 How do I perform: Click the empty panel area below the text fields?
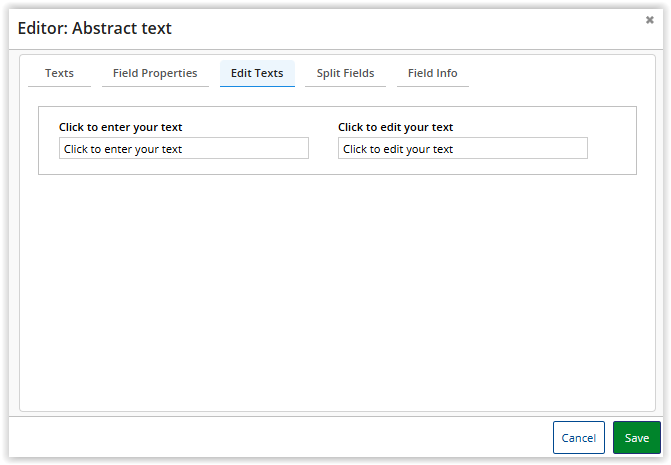(x=337, y=291)
